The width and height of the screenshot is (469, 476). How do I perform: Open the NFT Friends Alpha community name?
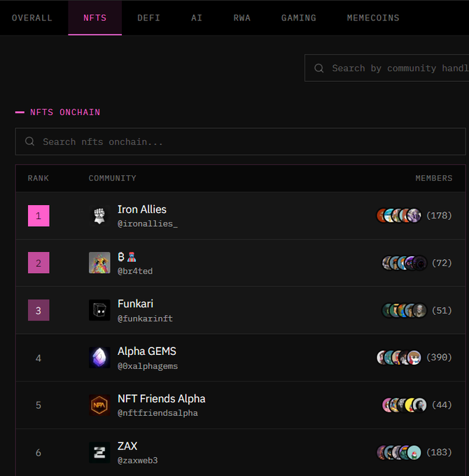(x=162, y=398)
